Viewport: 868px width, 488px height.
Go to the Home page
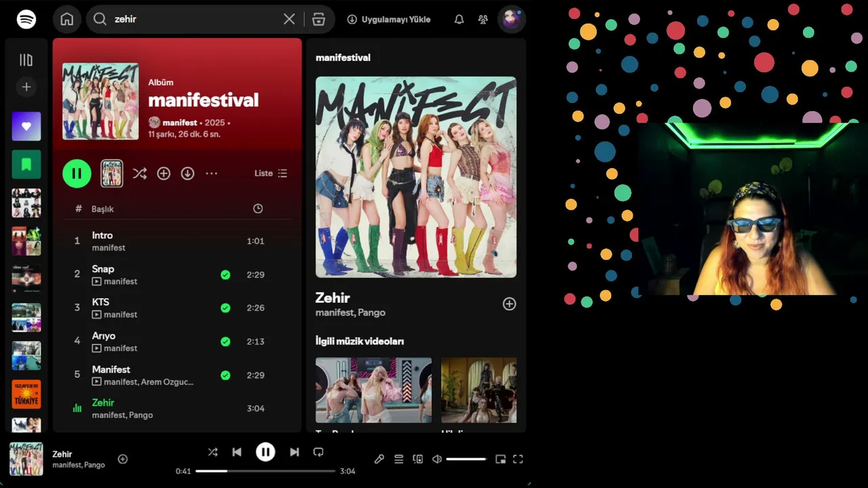tap(66, 19)
